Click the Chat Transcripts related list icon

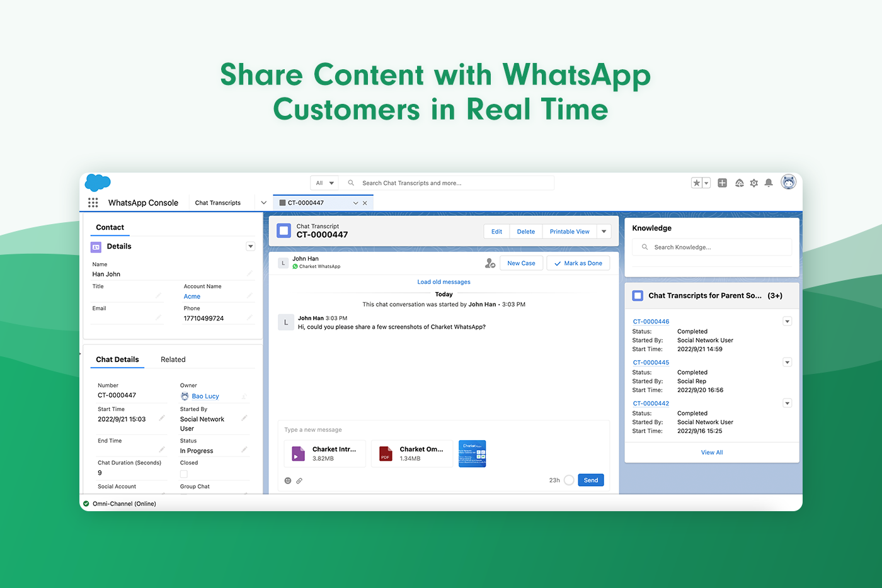[x=638, y=295]
